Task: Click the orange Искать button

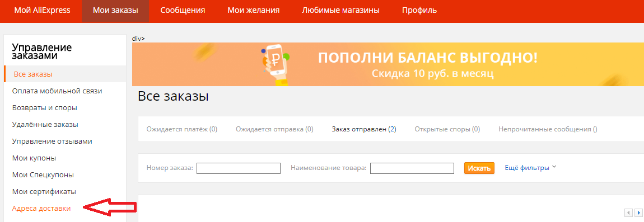Action: 479,168
